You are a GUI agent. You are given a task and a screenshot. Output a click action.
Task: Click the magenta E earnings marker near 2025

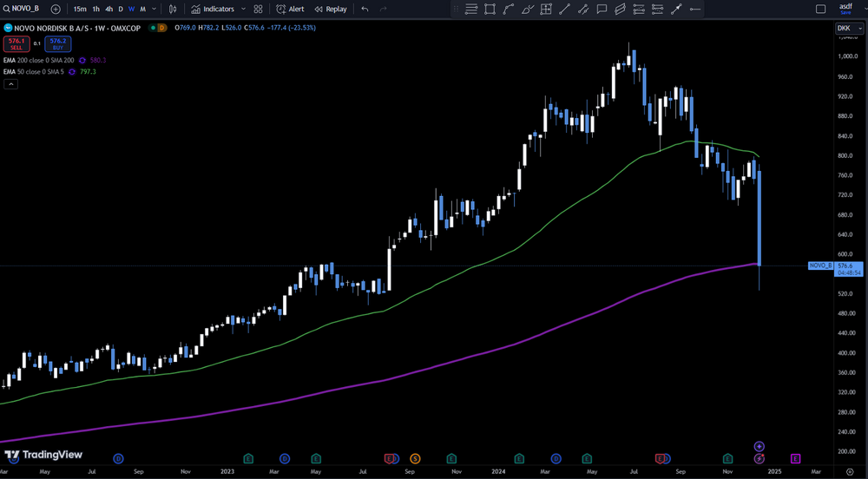pyautogui.click(x=795, y=458)
